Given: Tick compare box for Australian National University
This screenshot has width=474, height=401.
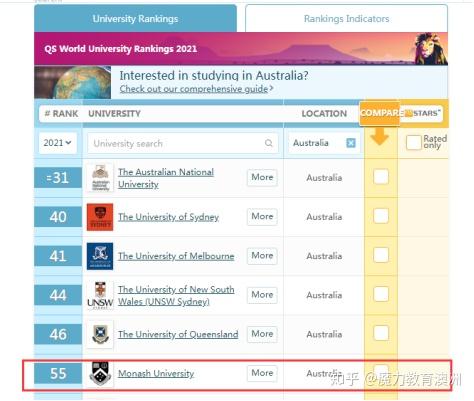Looking at the screenshot, I should click(x=381, y=177).
